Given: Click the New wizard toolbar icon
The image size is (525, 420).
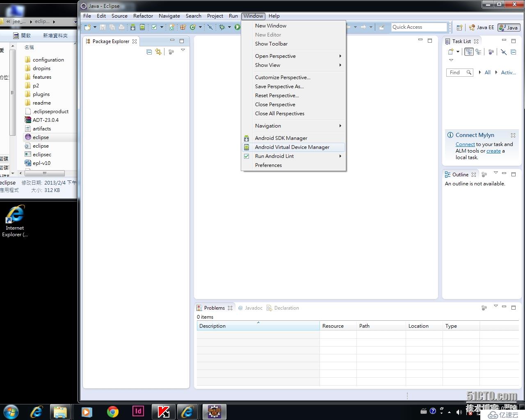Looking at the screenshot, I should click(87, 27).
